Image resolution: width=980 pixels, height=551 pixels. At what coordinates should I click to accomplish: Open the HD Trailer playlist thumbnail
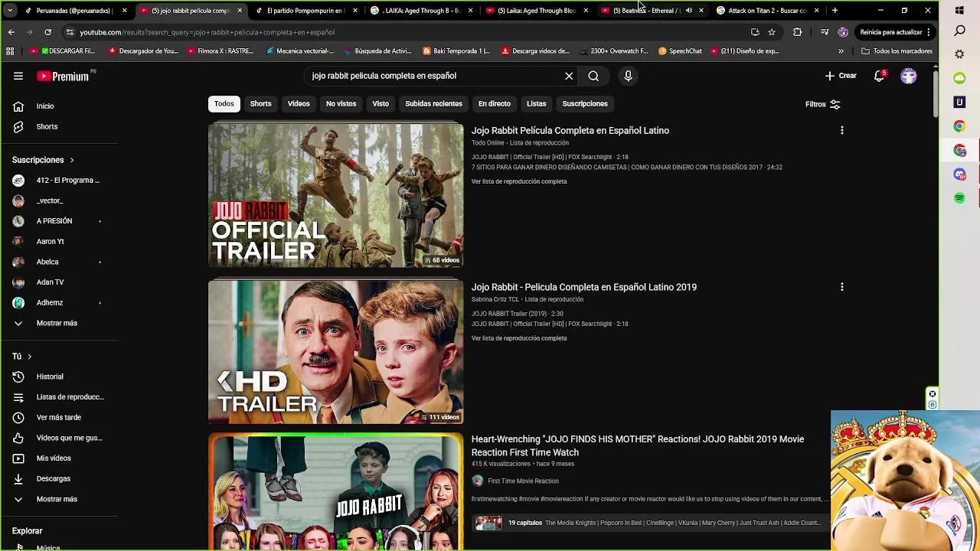335,352
